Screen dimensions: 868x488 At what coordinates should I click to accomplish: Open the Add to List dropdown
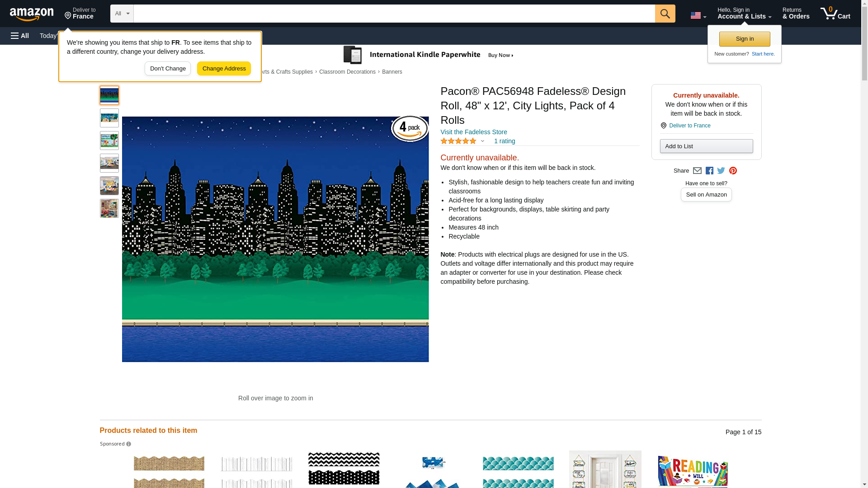(706, 146)
